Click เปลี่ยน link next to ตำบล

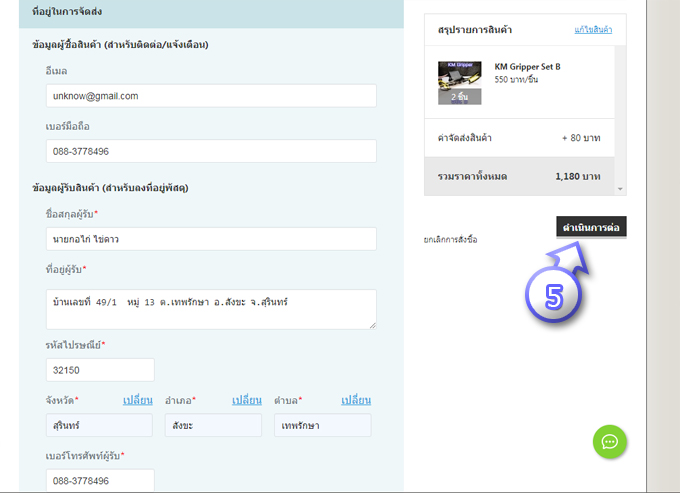pyautogui.click(x=356, y=400)
